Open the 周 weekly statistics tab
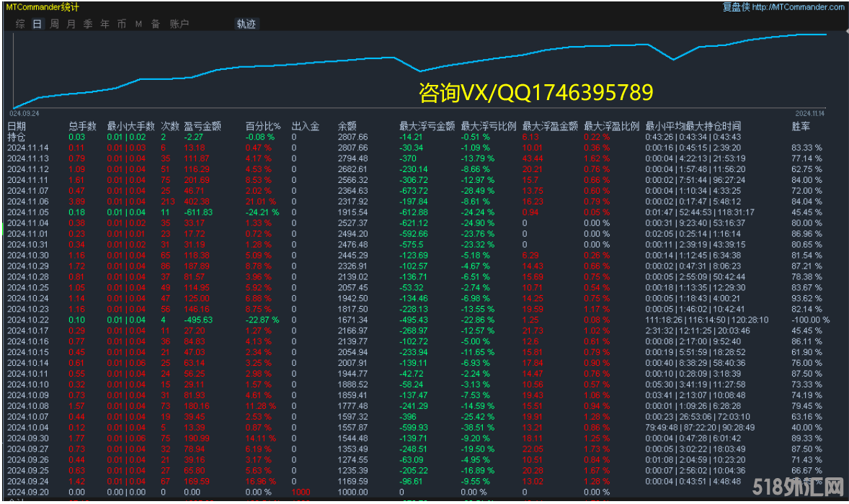The width and height of the screenshot is (849, 504). tap(54, 24)
